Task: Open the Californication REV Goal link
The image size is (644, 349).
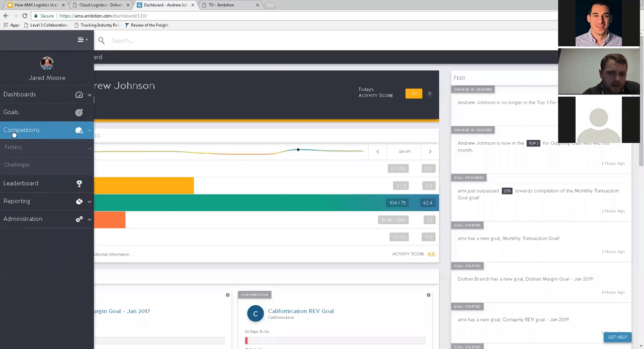Action: 300,311
